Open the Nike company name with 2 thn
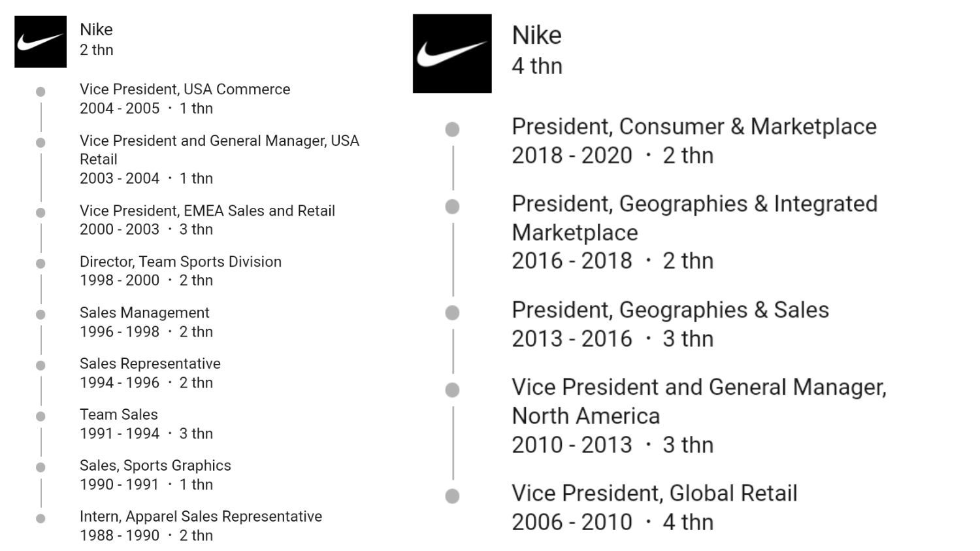This screenshot has height=551, width=980. pyautogui.click(x=96, y=29)
